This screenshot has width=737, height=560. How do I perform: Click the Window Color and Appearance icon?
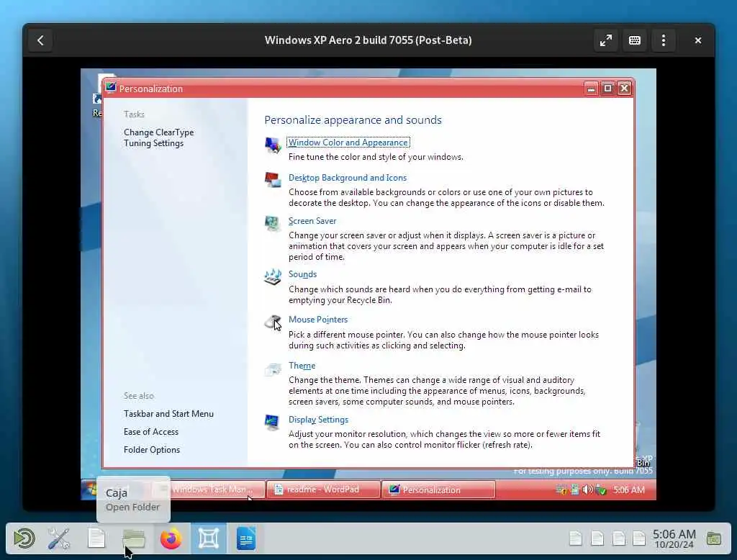point(273,145)
